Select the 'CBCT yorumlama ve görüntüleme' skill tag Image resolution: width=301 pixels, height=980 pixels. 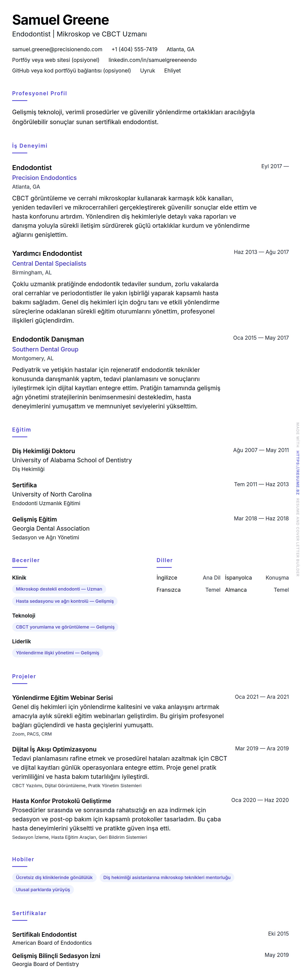(x=65, y=627)
